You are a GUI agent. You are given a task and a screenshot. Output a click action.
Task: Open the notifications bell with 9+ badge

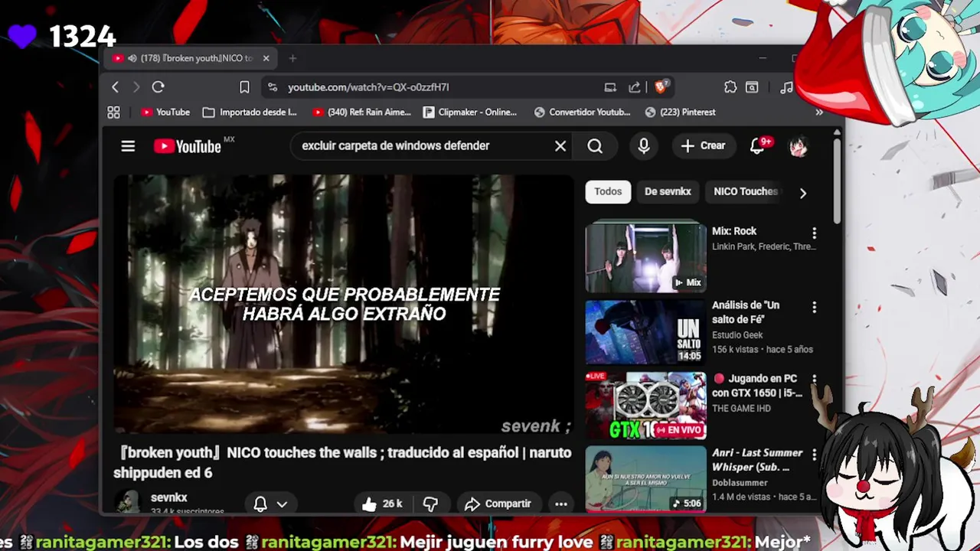[759, 145]
